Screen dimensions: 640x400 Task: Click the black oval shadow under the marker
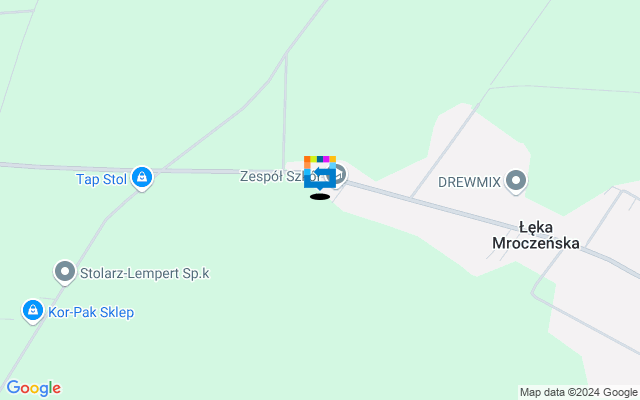point(320,197)
